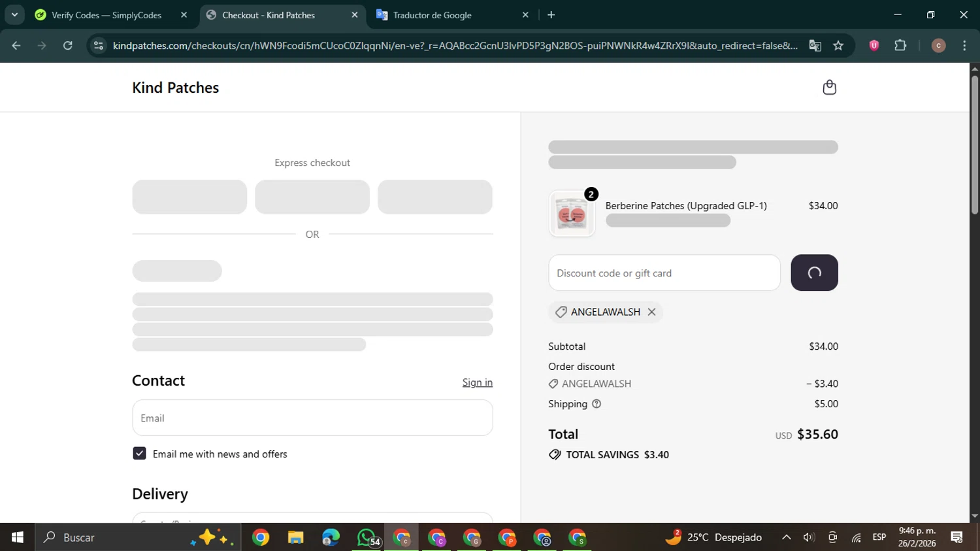The width and height of the screenshot is (980, 551).
Task: Open the first Chrome icon in taskbar
Action: pyautogui.click(x=261, y=537)
